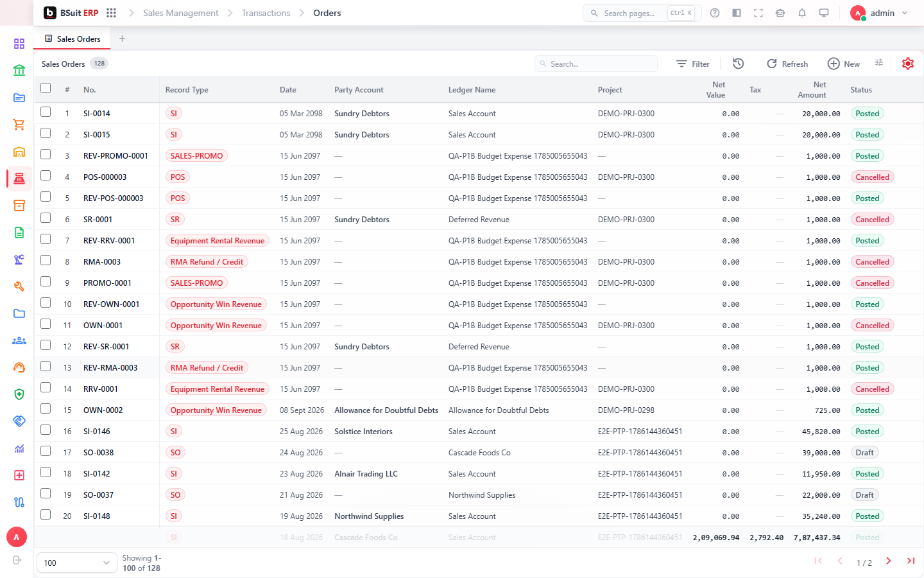
Task: Open the wrench maintenance sidebar icon
Action: pyautogui.click(x=19, y=286)
